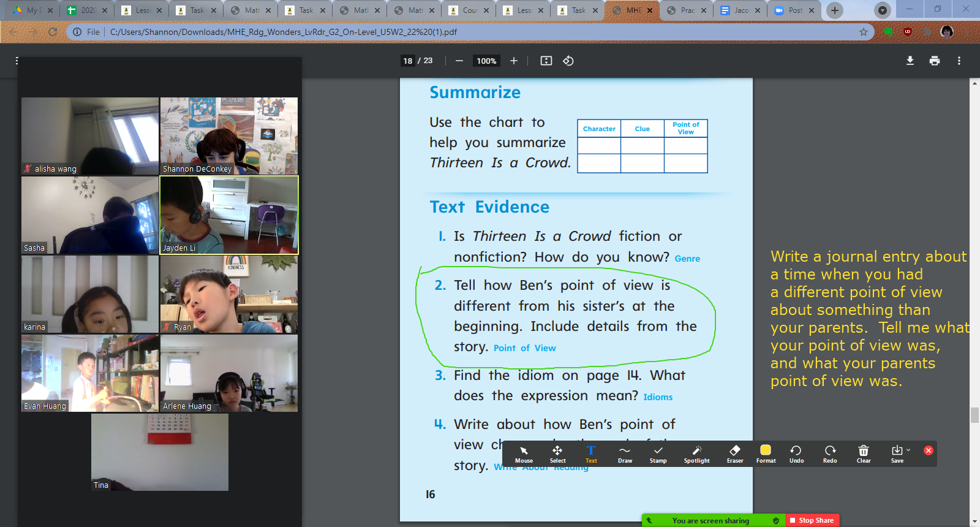This screenshot has height=527, width=980.
Task: Undo the last annotation
Action: pos(796,454)
